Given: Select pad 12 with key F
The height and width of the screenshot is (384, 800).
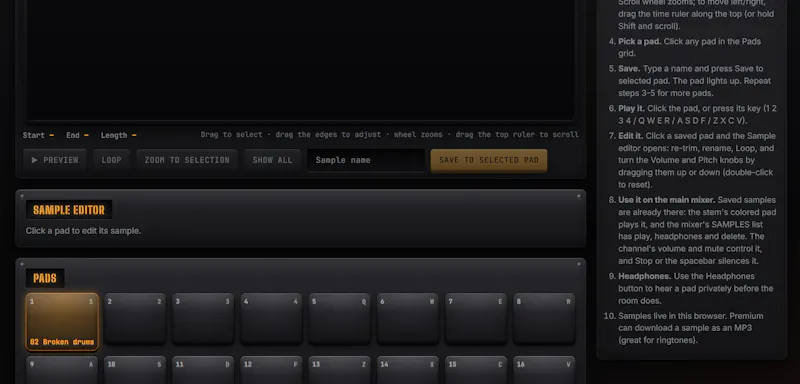Looking at the screenshot, I should [x=271, y=370].
